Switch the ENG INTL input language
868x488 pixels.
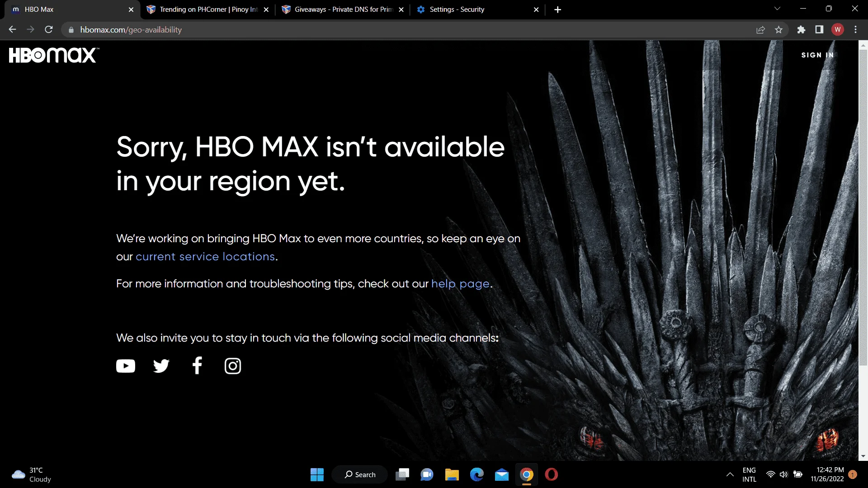click(749, 474)
